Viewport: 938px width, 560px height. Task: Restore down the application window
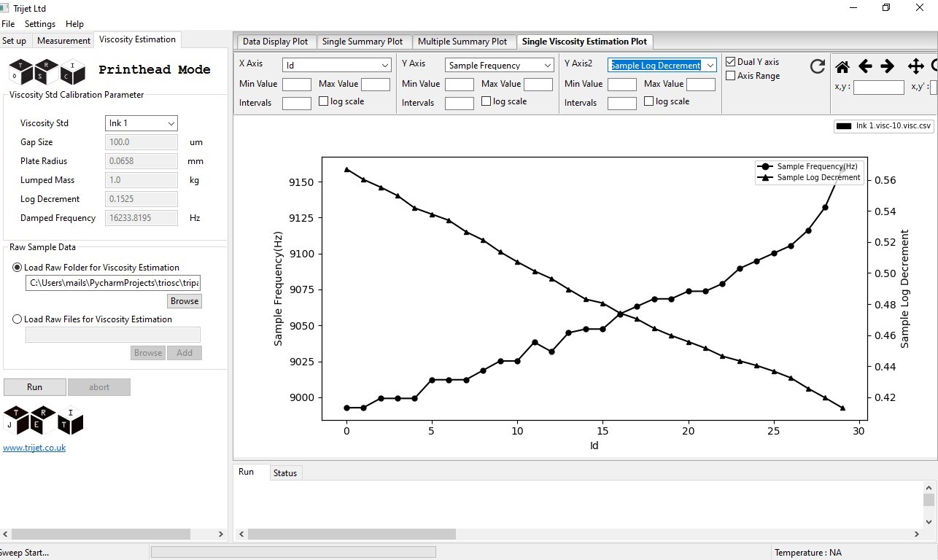click(886, 8)
